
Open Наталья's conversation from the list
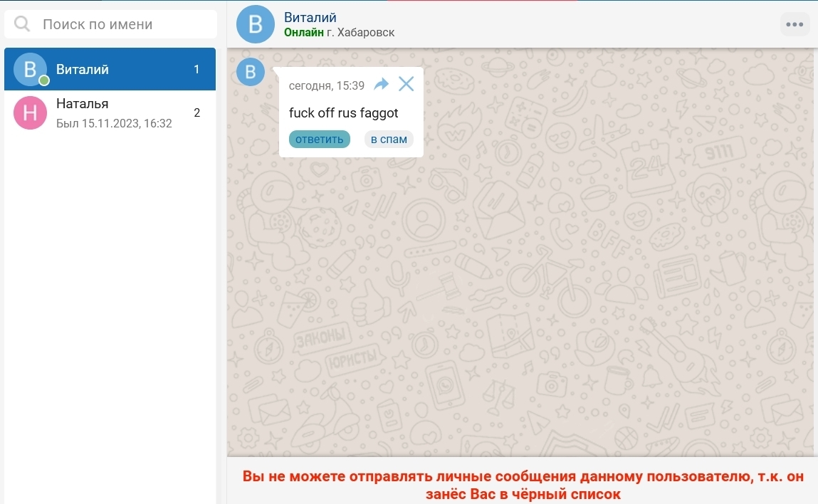[x=114, y=113]
